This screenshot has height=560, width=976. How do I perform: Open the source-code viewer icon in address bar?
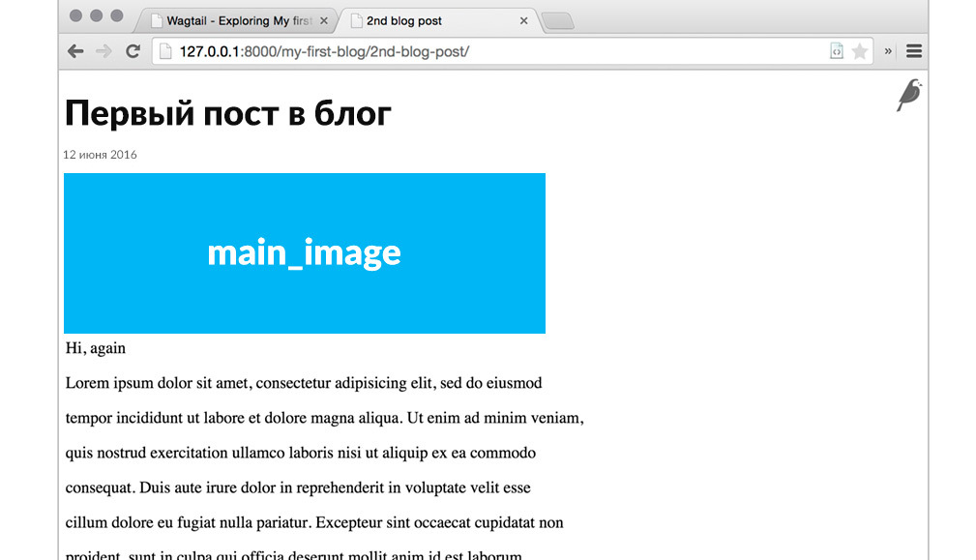click(836, 49)
